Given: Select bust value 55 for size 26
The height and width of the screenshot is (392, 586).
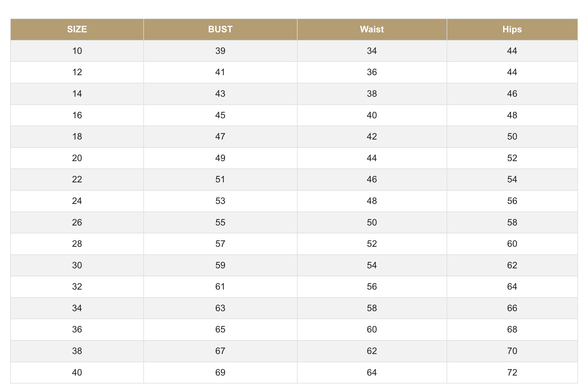Looking at the screenshot, I should pos(220,223).
